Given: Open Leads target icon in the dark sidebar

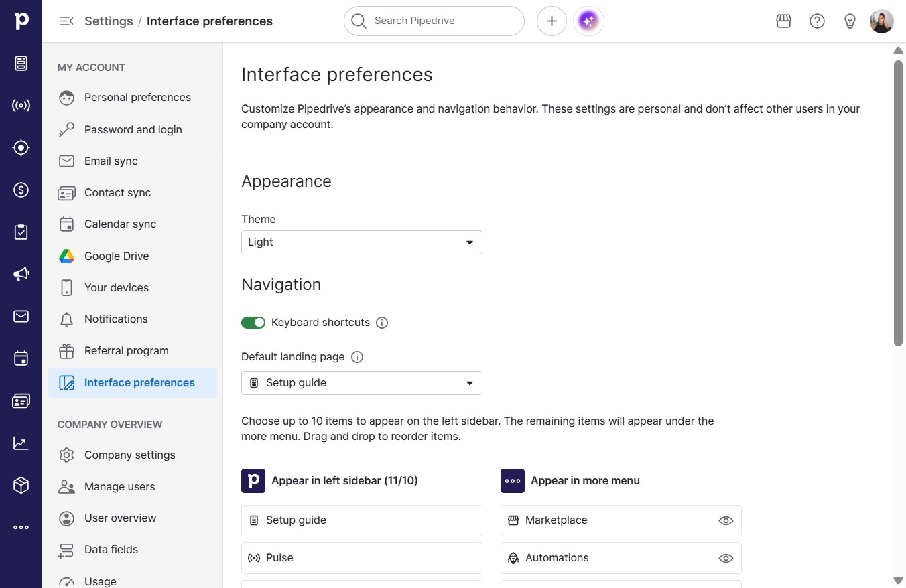Looking at the screenshot, I should 21,147.
